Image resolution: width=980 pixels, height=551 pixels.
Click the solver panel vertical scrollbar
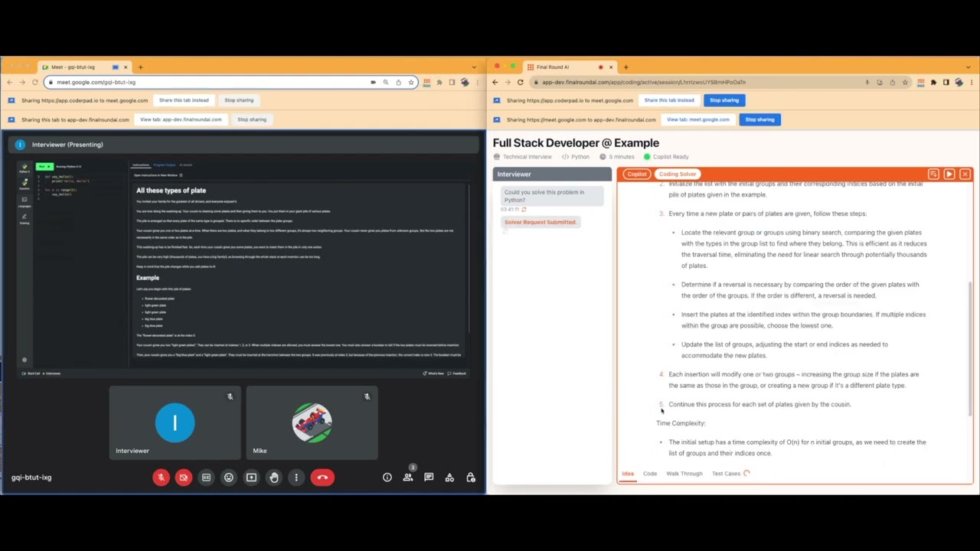[970, 348]
